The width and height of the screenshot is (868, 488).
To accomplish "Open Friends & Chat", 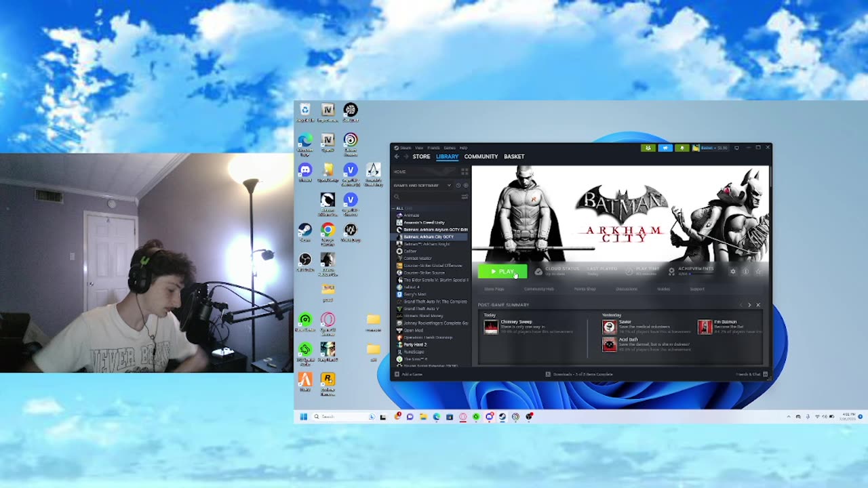I will click(751, 374).
